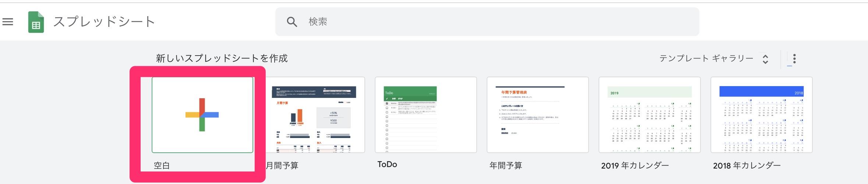Click the スプレッドシート title text
The image size is (868, 184).
click(x=104, y=22)
